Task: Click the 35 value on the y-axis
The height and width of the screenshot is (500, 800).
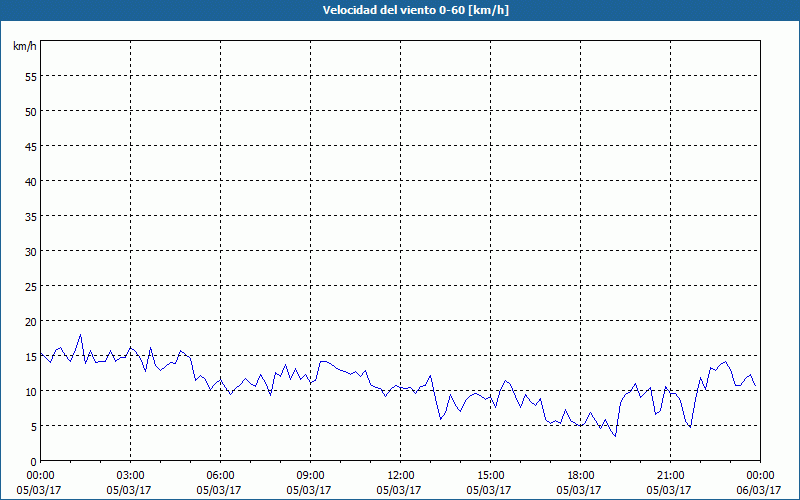Action: pos(31,216)
